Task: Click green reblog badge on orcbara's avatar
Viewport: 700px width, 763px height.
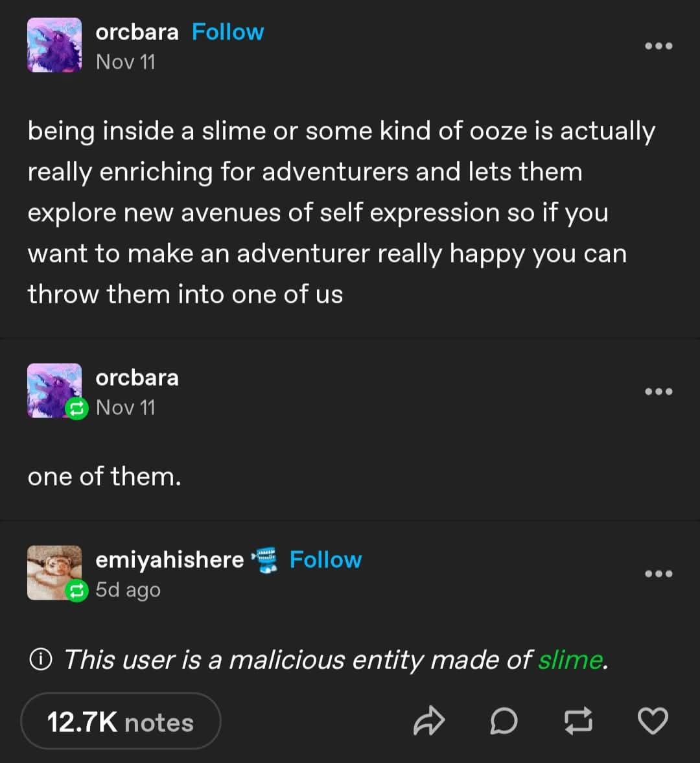Action: pos(77,408)
